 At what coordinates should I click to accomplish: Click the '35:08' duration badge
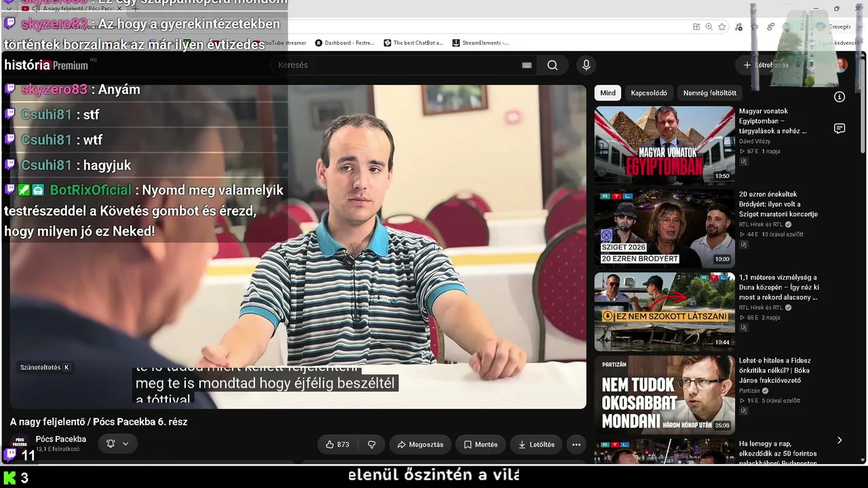click(x=722, y=426)
